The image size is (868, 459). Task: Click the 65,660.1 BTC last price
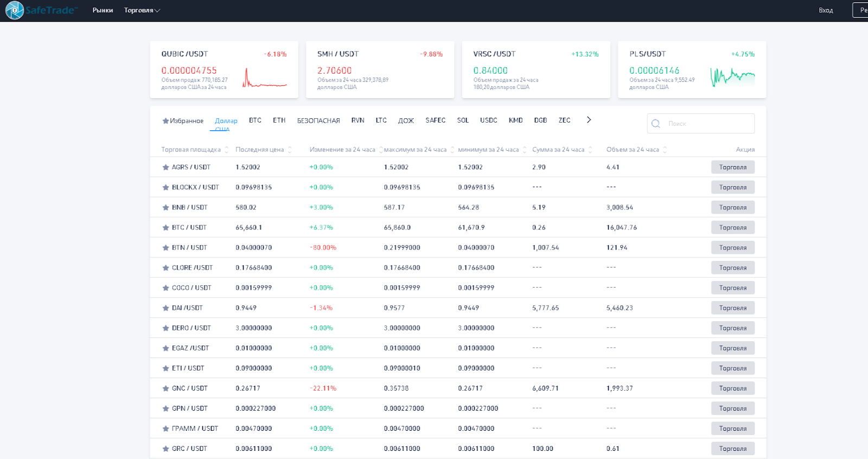(x=249, y=227)
